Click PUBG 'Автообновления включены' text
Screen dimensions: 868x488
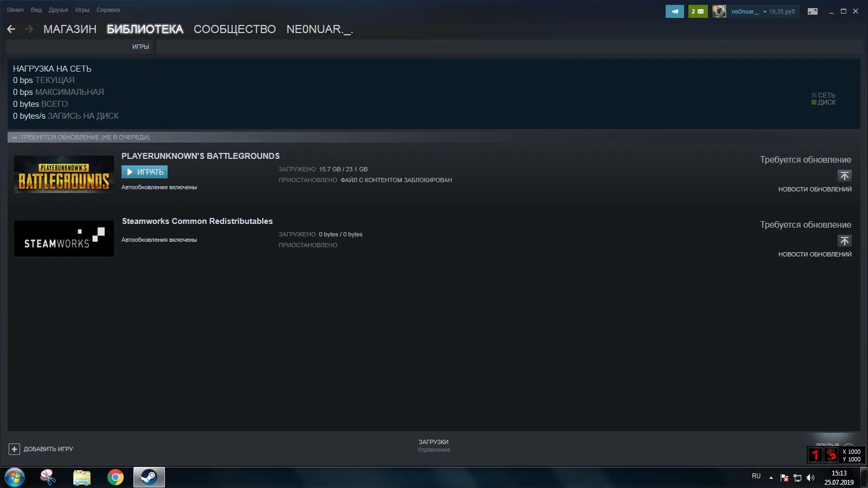[159, 187]
